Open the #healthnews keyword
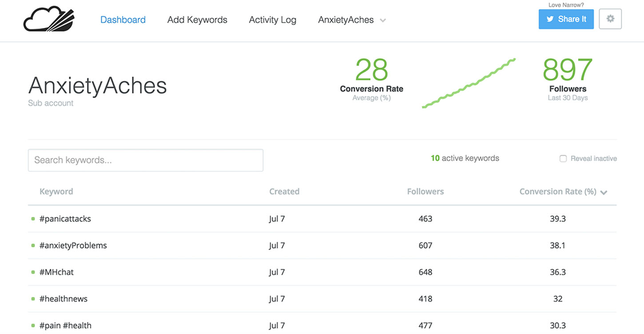Screen dimensions: 644x334 tap(64, 299)
